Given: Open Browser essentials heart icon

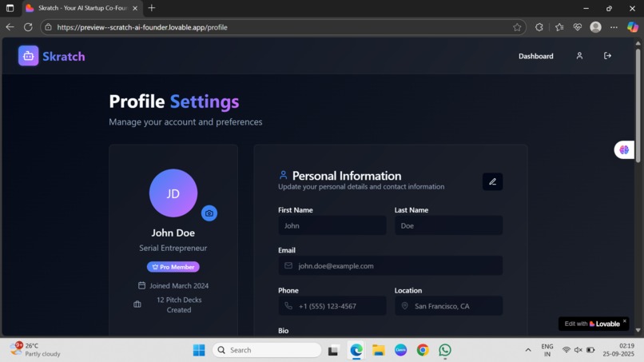Looking at the screenshot, I should (x=578, y=27).
